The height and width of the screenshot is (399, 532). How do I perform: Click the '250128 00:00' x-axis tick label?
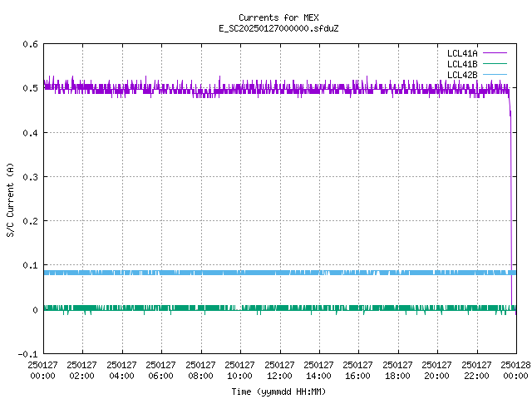coord(515,371)
